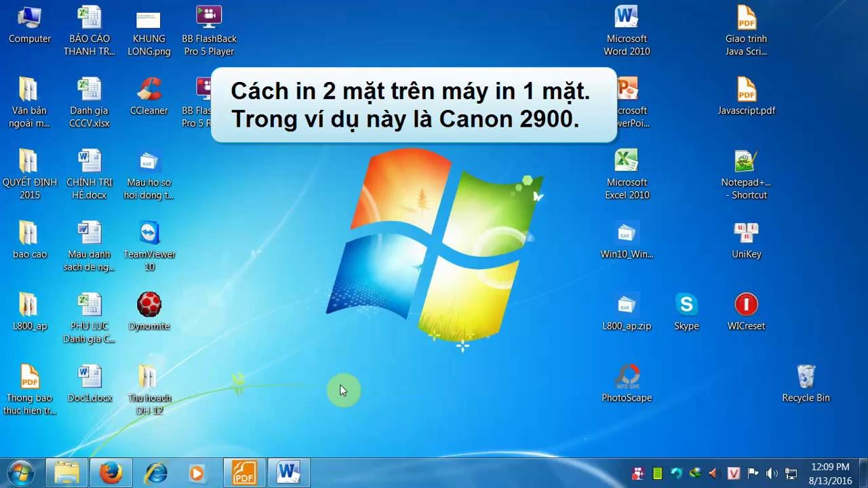Open CHÍNH TRỊ HÈ.docx document
Viewport: 868px width, 488px height.
coord(90,175)
